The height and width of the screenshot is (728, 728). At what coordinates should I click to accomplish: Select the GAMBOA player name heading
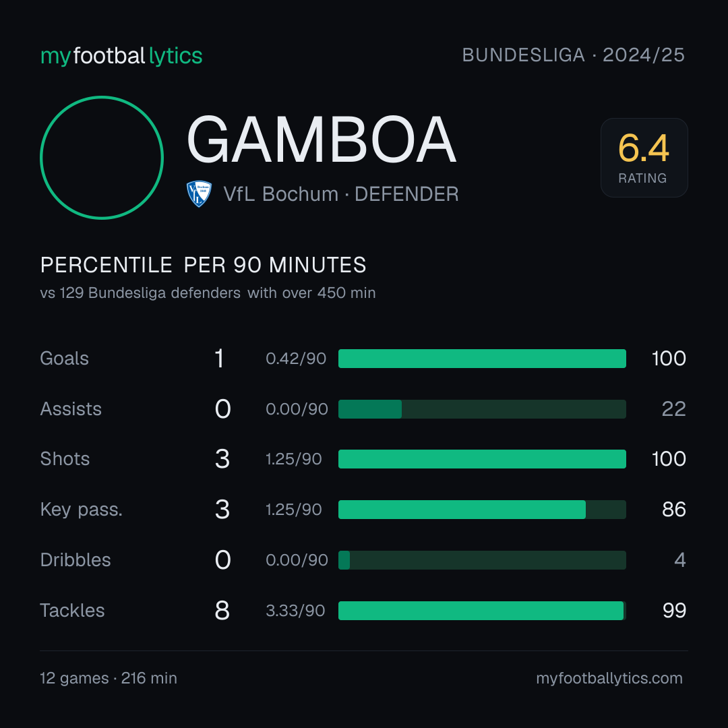pos(322,140)
